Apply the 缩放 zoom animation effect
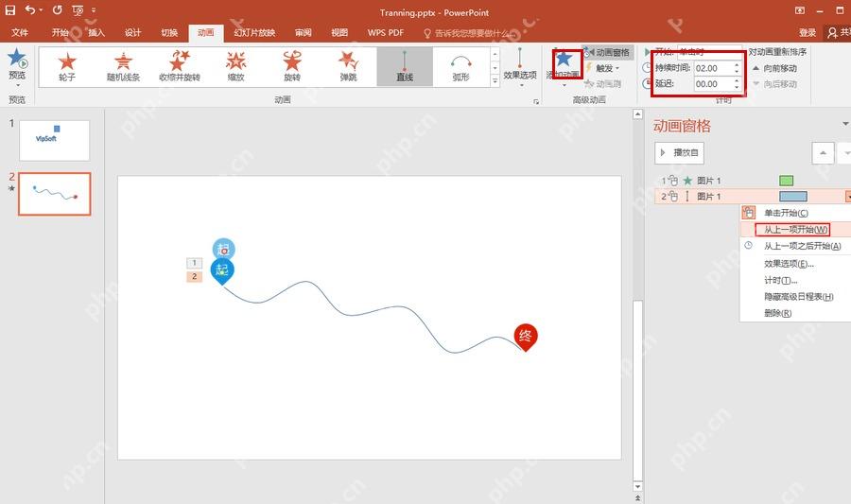This screenshot has height=504, width=851. pyautogui.click(x=235, y=67)
